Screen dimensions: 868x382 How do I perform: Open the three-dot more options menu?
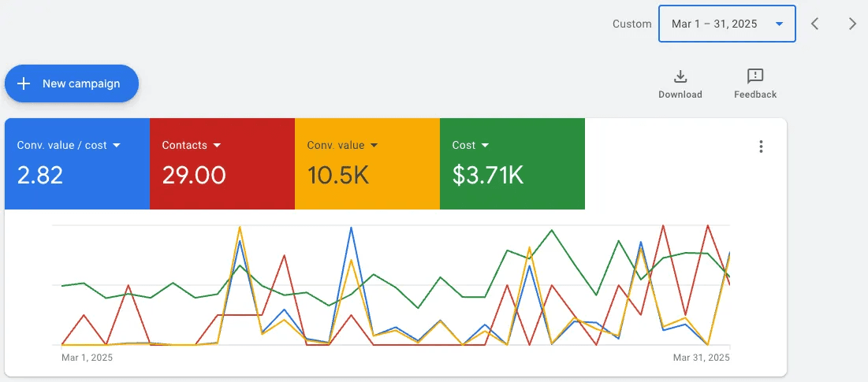coord(761,146)
